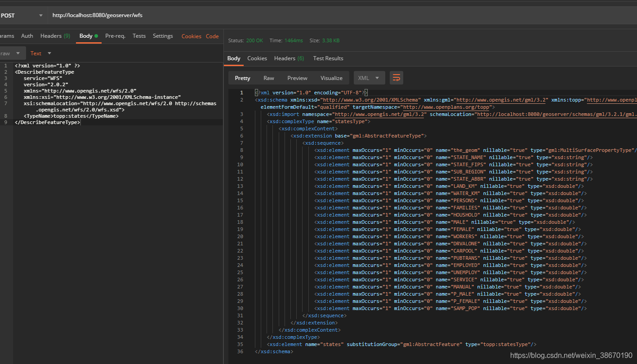
Task: Toggle the wrap lines icon button
Action: (396, 78)
